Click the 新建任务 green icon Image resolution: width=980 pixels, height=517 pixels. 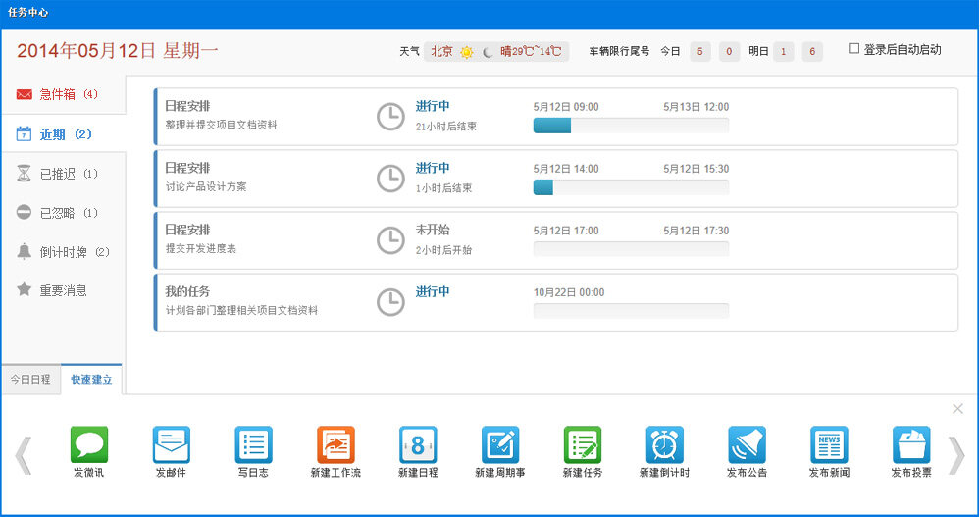(582, 445)
